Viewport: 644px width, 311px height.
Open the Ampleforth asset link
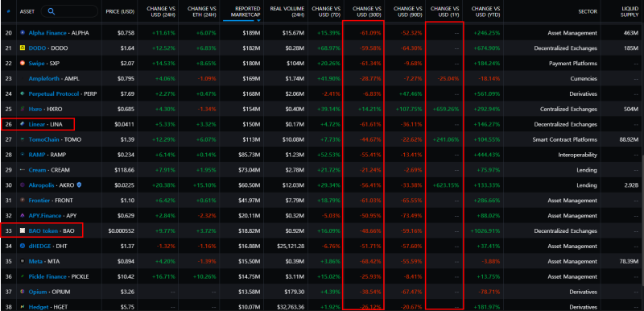pyautogui.click(x=44, y=78)
